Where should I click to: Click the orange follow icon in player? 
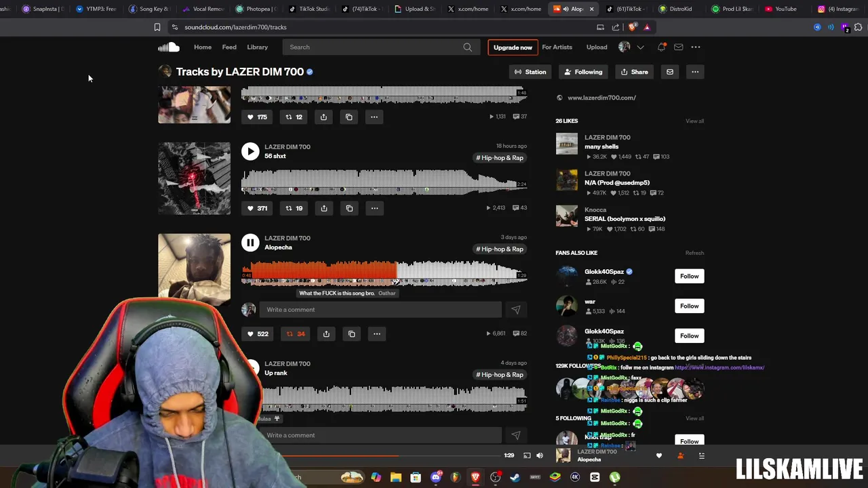coord(680,456)
